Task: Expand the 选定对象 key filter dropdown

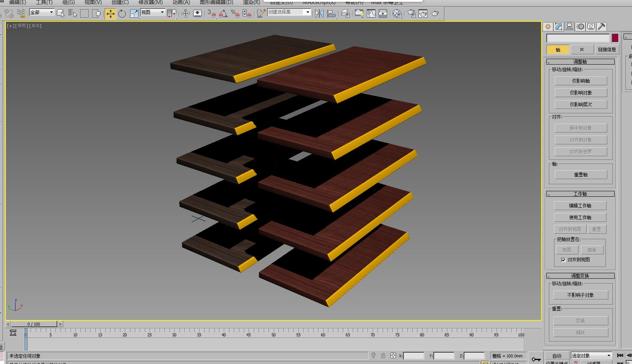Action: coord(591,356)
